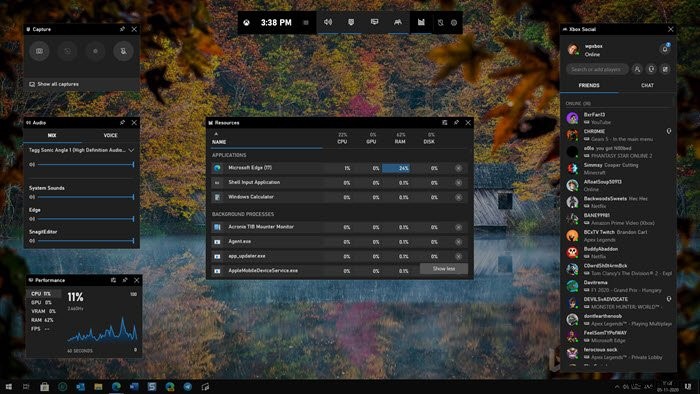
Task: End the app_updater.exe process
Action: pos(458,257)
